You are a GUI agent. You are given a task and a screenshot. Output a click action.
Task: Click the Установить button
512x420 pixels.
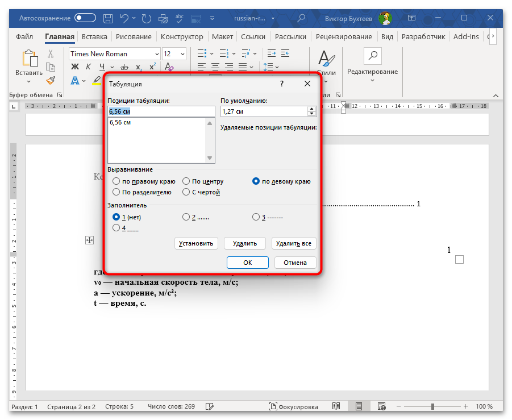click(x=196, y=243)
